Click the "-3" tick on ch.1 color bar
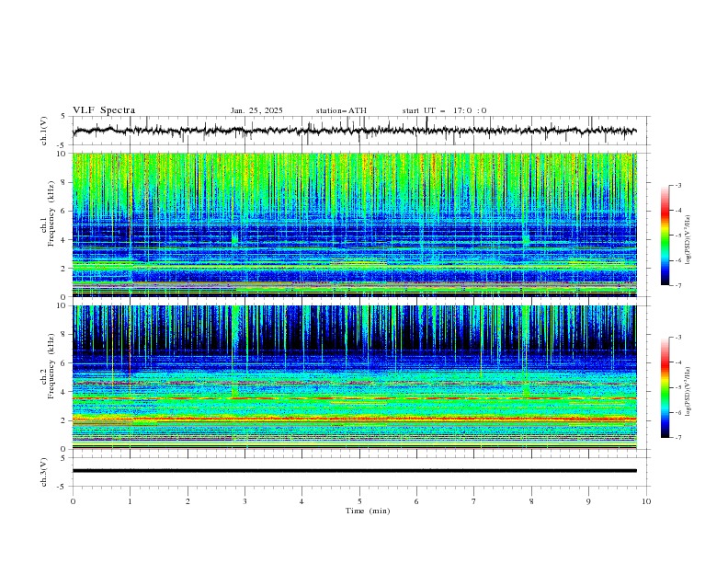 tap(677, 185)
